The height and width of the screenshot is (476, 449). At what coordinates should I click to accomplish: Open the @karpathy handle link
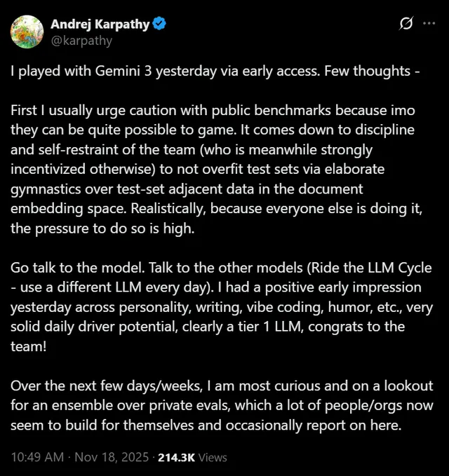tap(81, 40)
